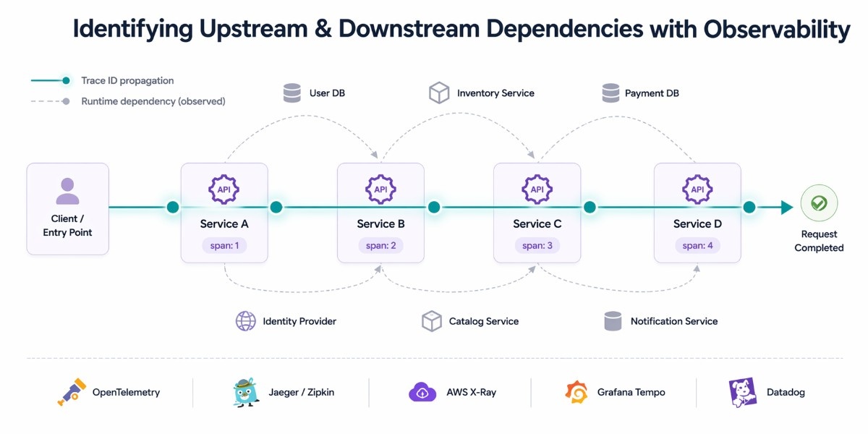Click the trace node between Service C and D
868x434 pixels.
click(x=590, y=208)
